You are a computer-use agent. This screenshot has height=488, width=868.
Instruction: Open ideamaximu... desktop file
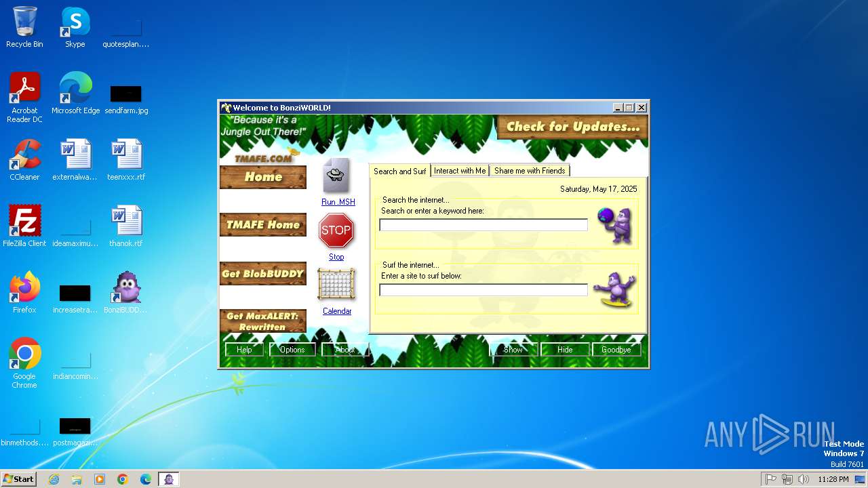75,232
